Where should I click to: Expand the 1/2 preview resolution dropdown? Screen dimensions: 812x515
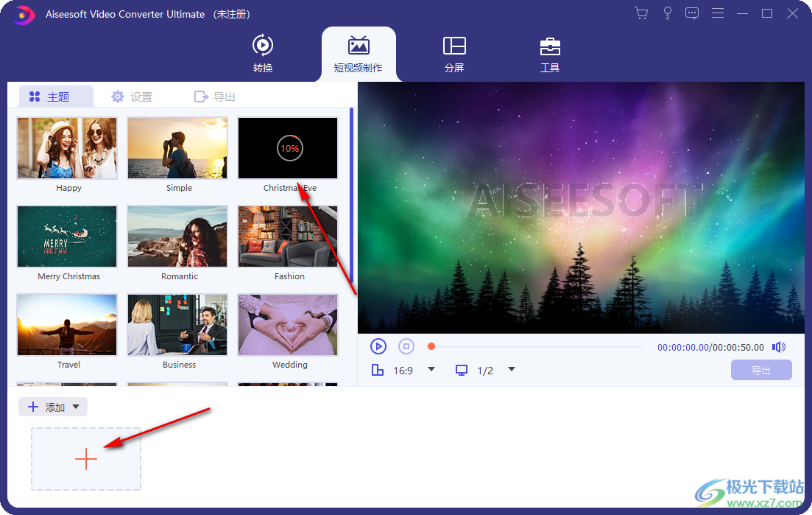512,369
